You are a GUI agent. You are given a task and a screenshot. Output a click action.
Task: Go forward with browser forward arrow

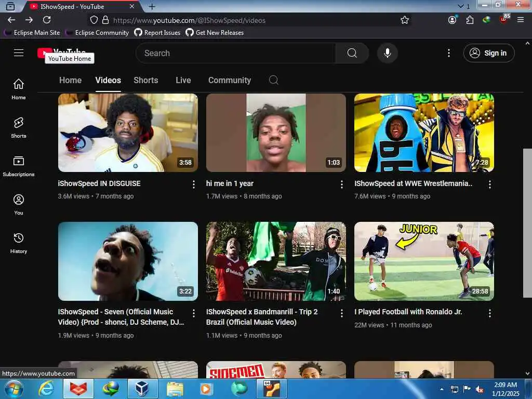[x=29, y=20]
